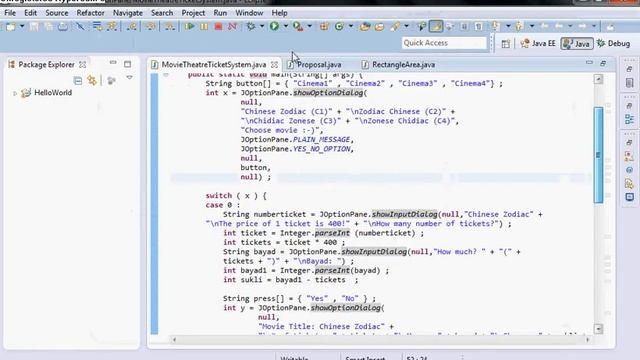Click the red Terminate stop icon

click(218, 27)
